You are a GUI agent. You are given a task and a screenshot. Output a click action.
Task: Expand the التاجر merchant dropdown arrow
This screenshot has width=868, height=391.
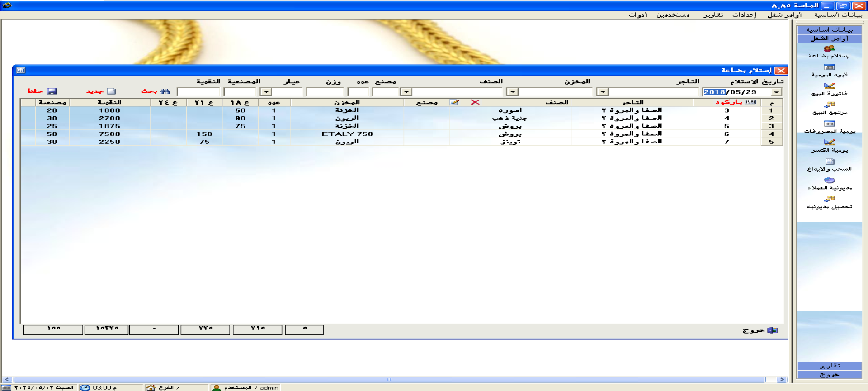[x=602, y=92]
